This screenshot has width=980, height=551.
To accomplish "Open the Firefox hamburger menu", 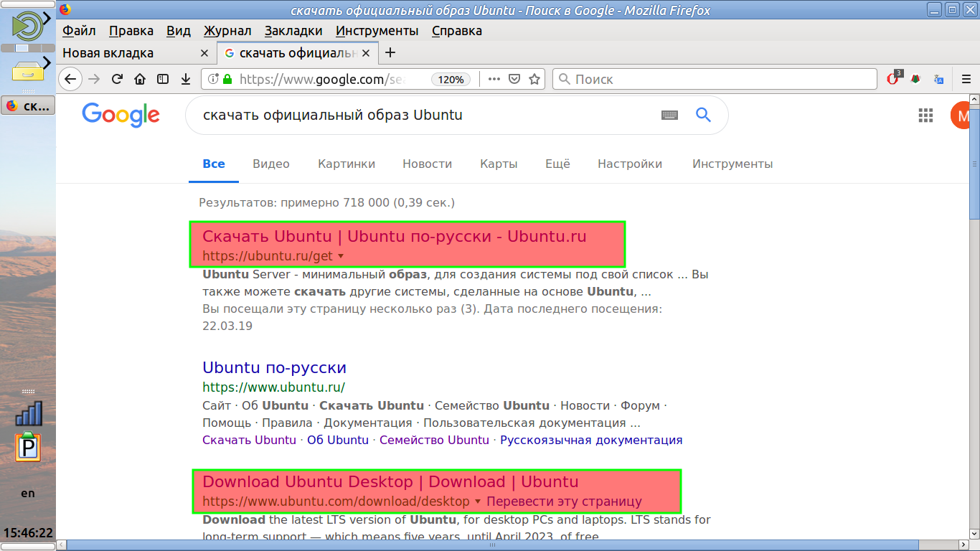I will [x=966, y=79].
